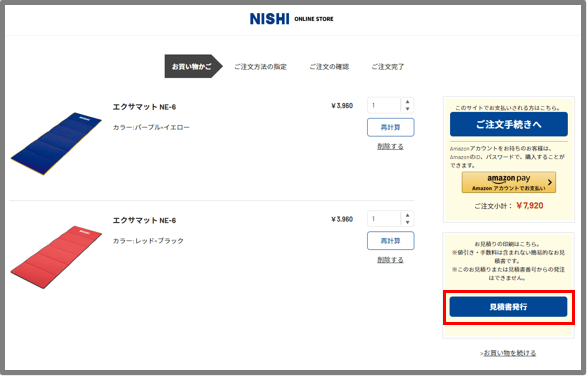Screen dimensions: 587x377
Task: Pay with the amazon pay button
Action: click(x=509, y=182)
